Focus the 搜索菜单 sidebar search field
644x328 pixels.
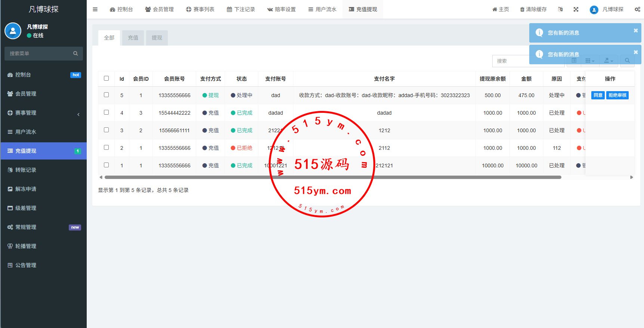[39, 53]
